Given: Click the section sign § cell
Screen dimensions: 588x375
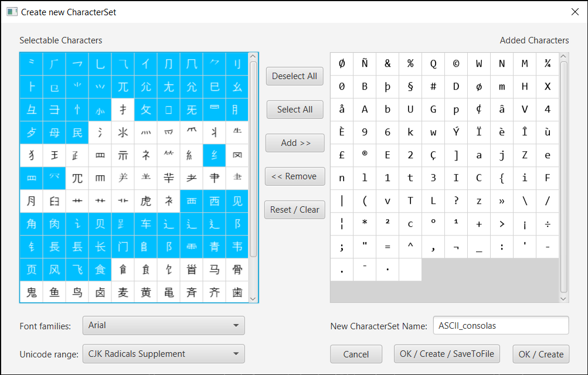Looking at the screenshot, I should pos(410,87).
